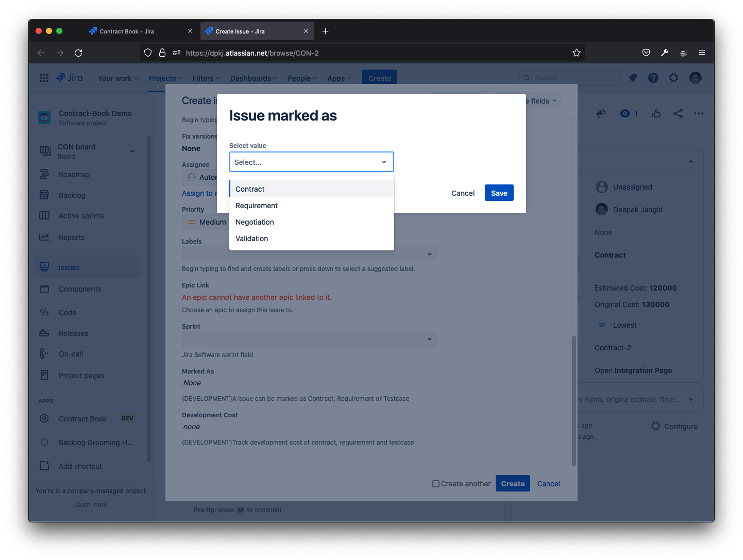Click the Jira logo
This screenshot has height=560, width=743.
tap(69, 78)
